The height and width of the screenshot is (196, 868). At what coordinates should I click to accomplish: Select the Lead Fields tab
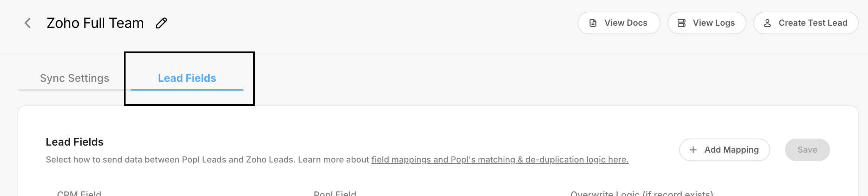point(187,78)
